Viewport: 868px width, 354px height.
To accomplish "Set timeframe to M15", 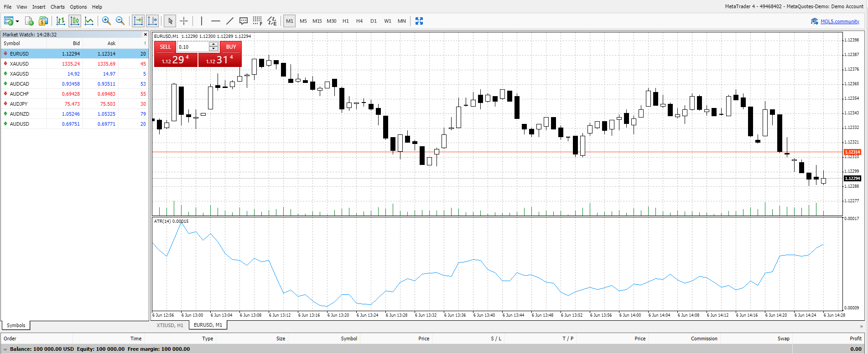I will coord(317,21).
